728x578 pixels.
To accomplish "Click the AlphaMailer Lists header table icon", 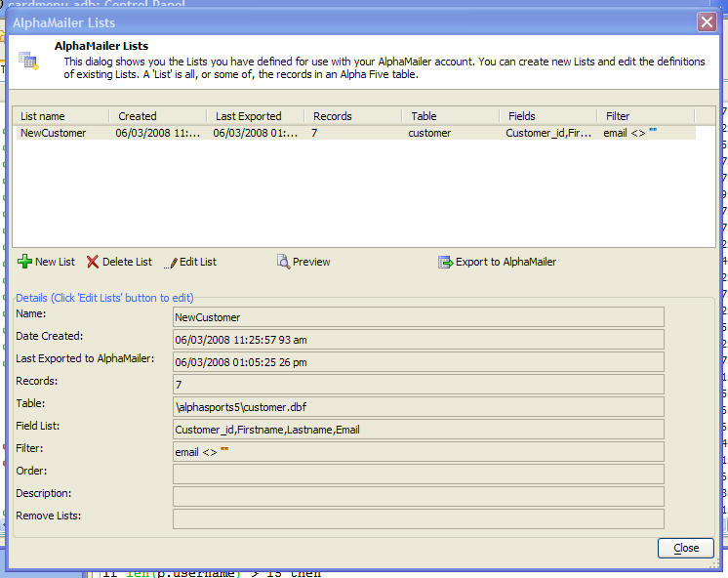I will 28,61.
